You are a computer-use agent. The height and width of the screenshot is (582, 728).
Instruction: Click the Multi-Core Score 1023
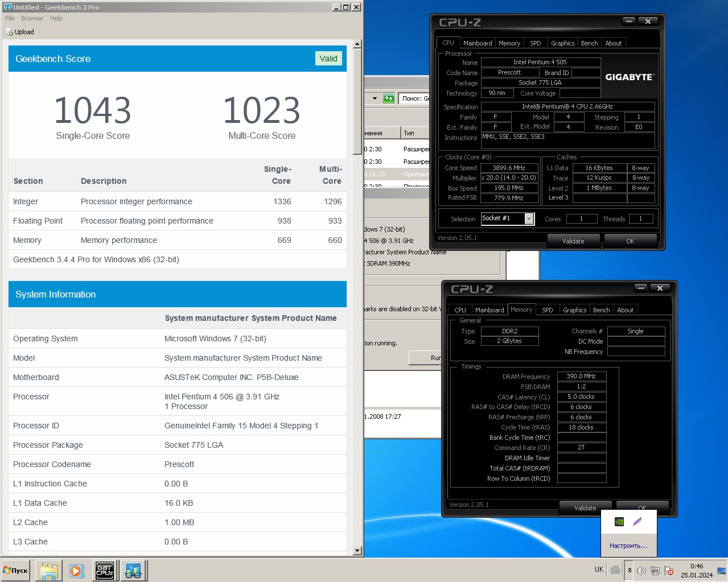pyautogui.click(x=262, y=110)
